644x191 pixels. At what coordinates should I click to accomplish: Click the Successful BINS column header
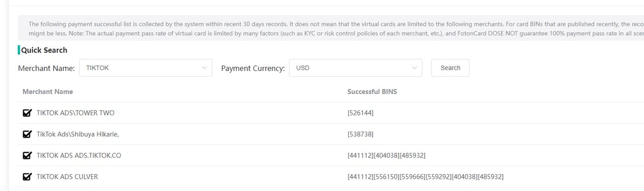click(372, 92)
